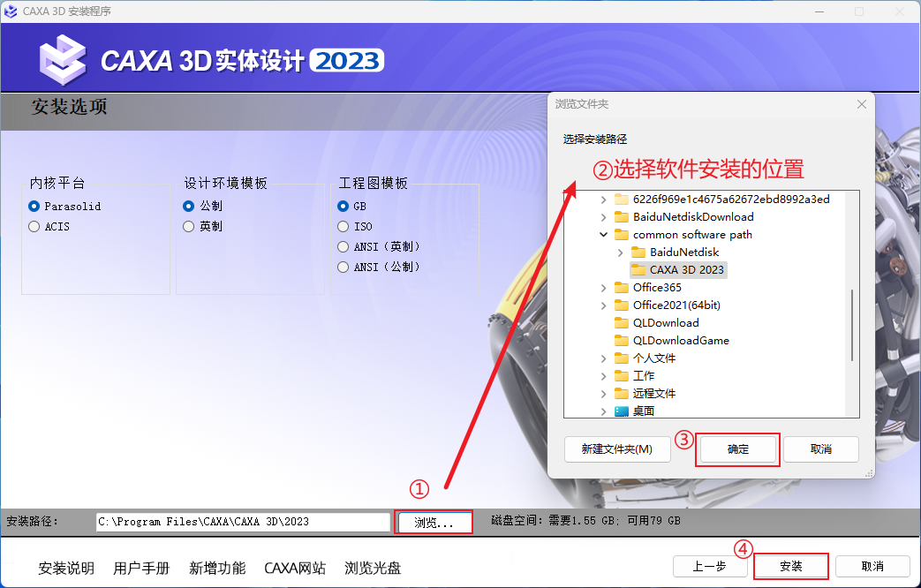Select the common software path folder name
Viewport: 921px width, 588px height.
point(692,234)
